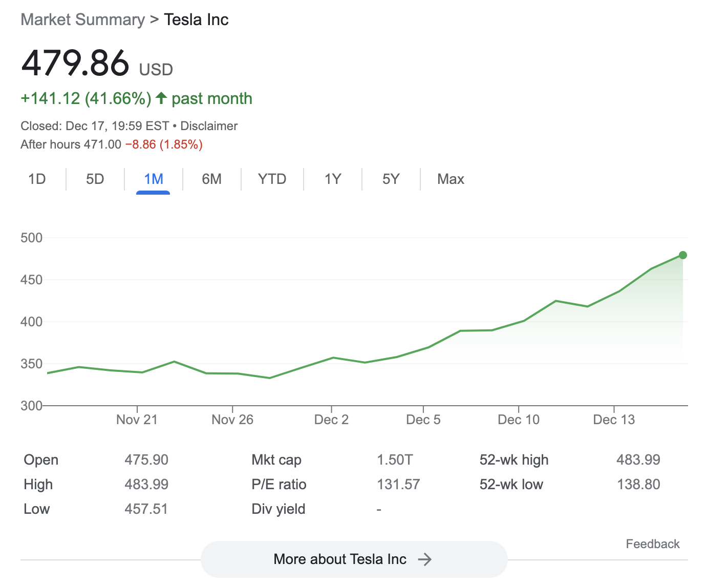The width and height of the screenshot is (728, 585).
Task: Switch to the YTD tab
Action: (x=272, y=179)
